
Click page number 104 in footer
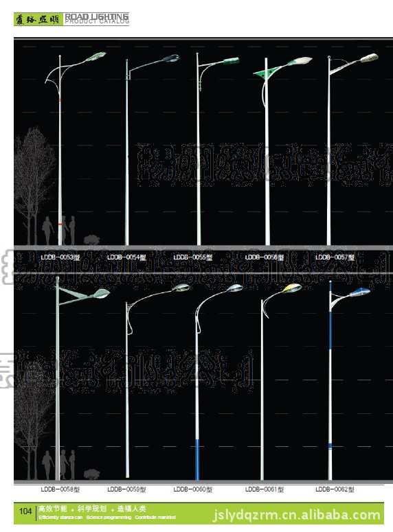[25, 511]
